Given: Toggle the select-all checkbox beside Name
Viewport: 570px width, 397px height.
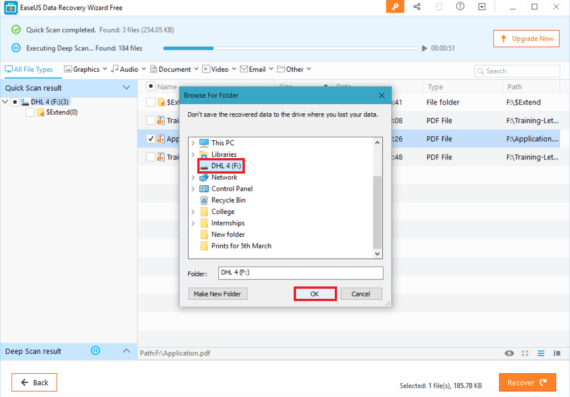Looking at the screenshot, I should coord(150,86).
